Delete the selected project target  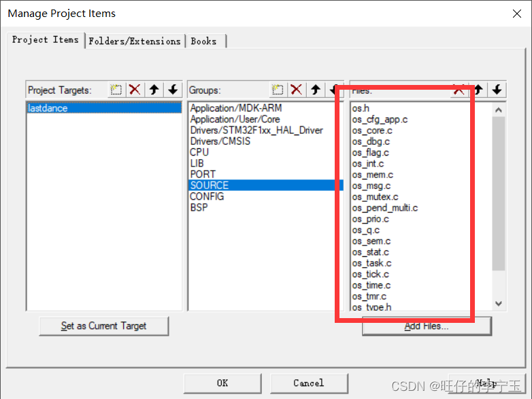point(135,90)
